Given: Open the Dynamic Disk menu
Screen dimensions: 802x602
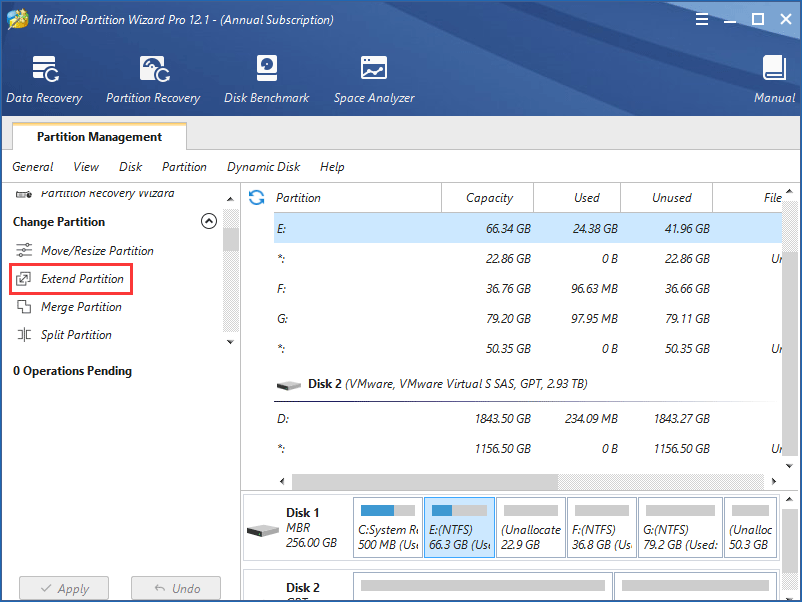Looking at the screenshot, I should [263, 167].
